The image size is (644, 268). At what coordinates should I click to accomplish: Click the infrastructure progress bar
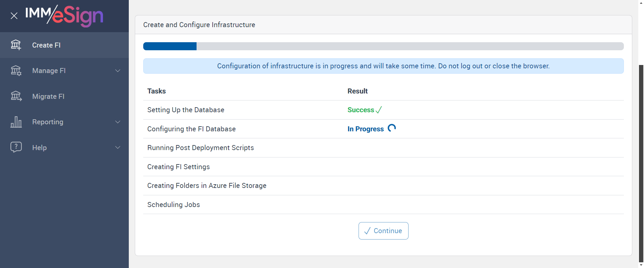[383, 46]
